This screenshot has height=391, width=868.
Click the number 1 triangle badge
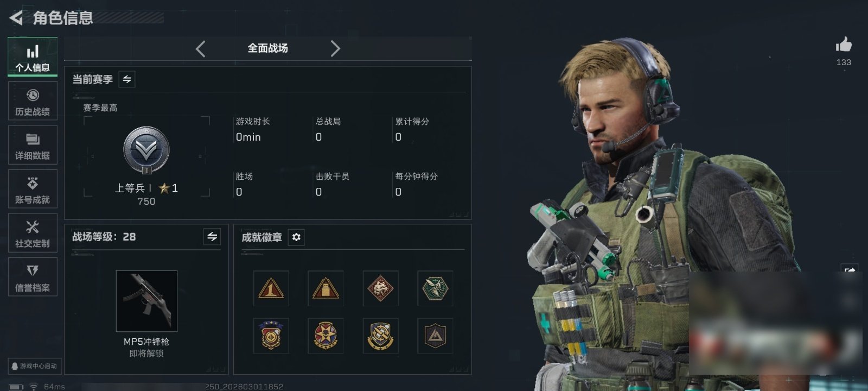(x=271, y=288)
